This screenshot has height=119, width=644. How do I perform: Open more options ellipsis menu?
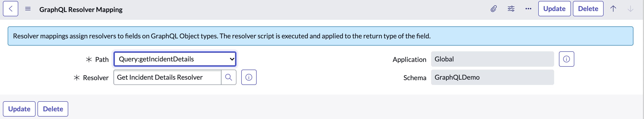click(528, 9)
